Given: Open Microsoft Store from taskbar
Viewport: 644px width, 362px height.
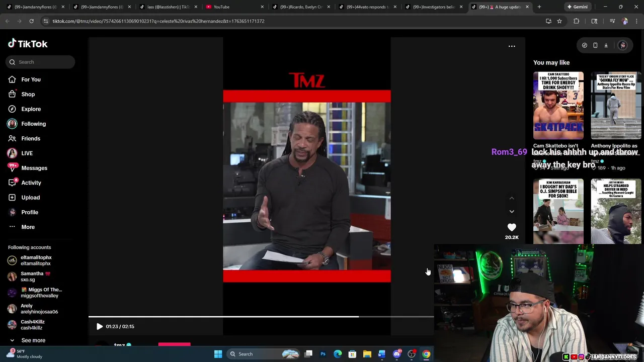Looking at the screenshot, I should [352, 354].
